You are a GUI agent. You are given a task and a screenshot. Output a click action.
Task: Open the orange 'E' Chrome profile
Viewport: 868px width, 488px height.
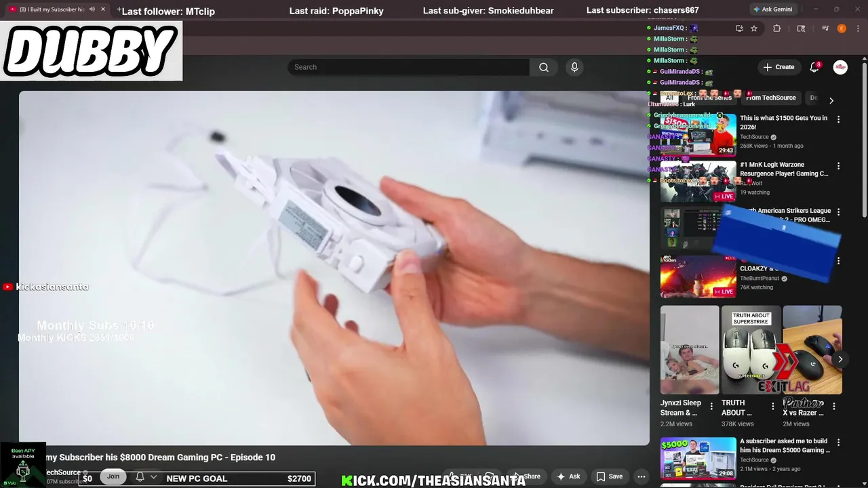[x=842, y=28]
